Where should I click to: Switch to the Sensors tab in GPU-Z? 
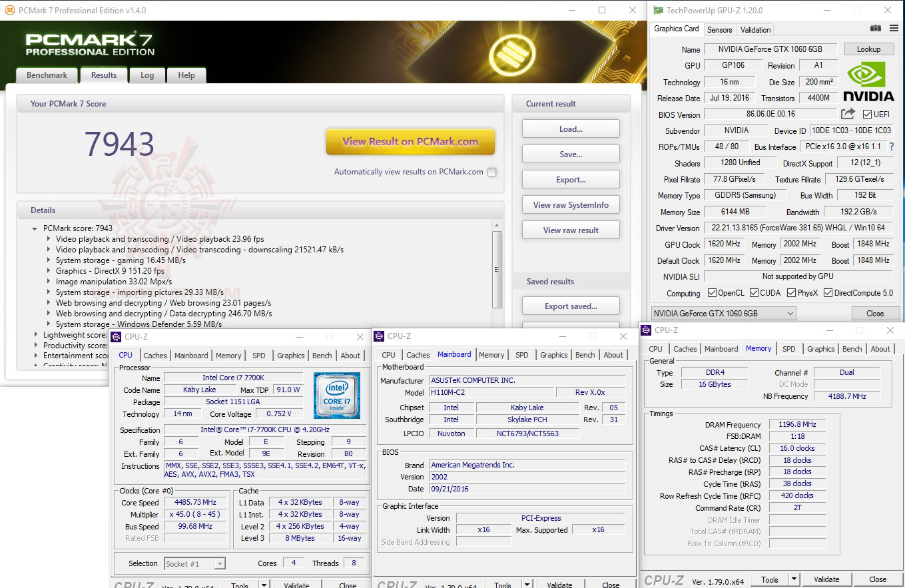pos(719,29)
